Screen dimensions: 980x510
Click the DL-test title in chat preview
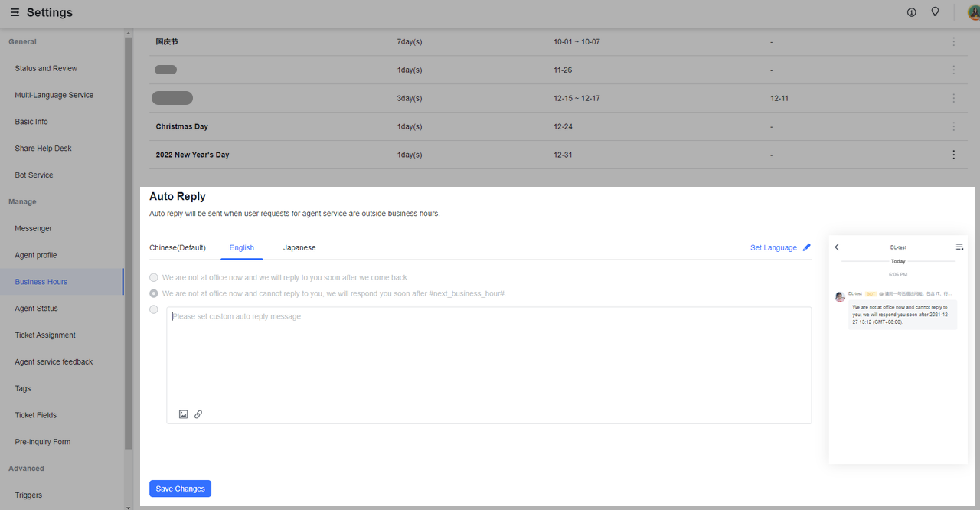point(898,247)
